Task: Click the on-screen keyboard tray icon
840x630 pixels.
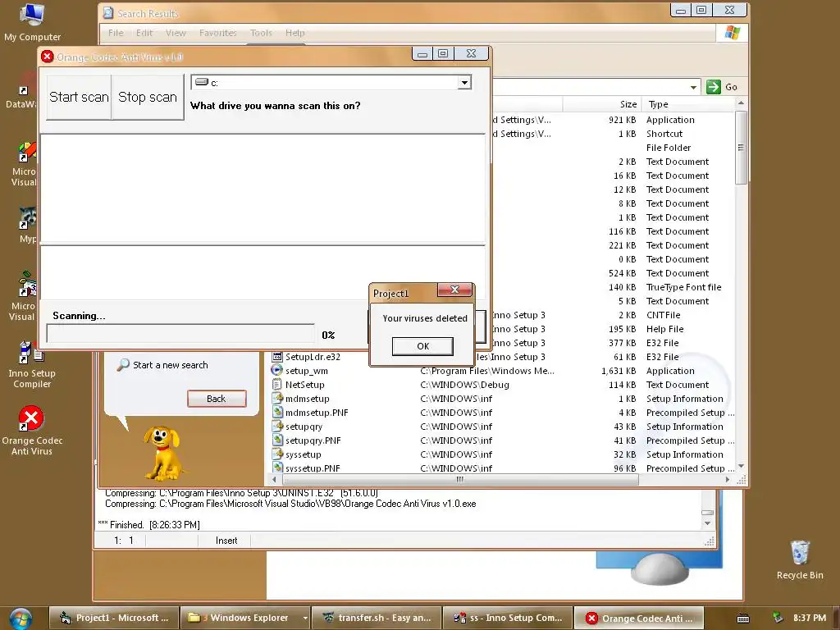Action: click(x=743, y=619)
